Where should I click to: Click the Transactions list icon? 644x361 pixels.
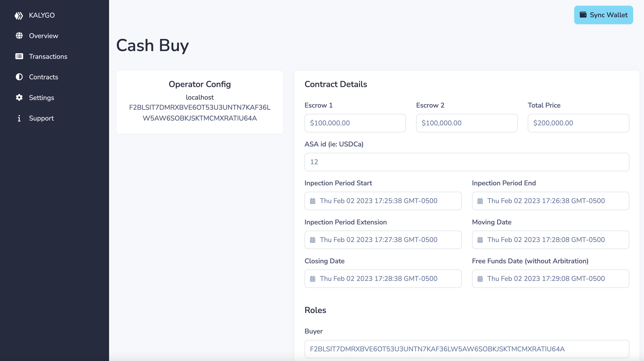(19, 56)
